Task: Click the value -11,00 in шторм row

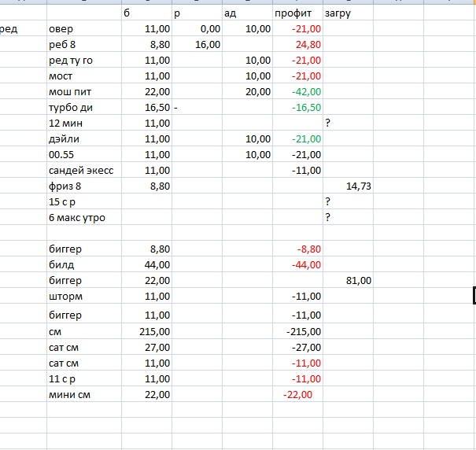Action: [x=306, y=297]
